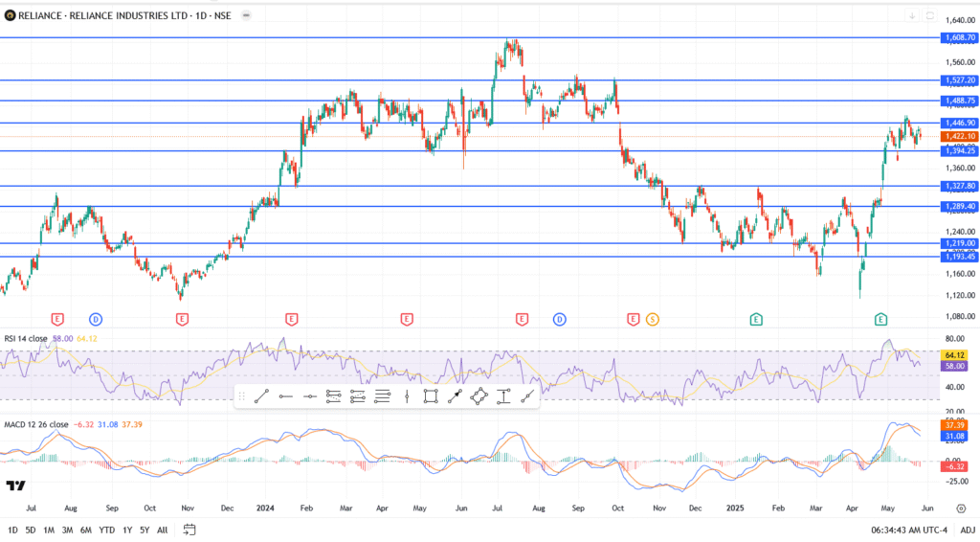This screenshot has height=542, width=980.
Task: Select the 1,608.70 horizontal line label
Action: click(x=960, y=37)
